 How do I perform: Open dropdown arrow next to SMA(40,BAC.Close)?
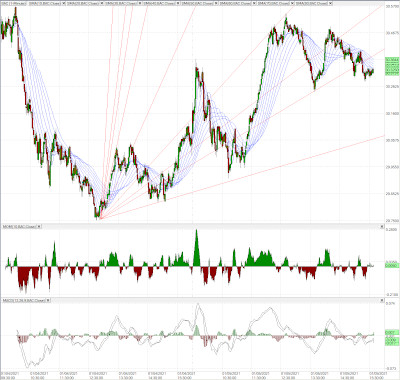tap(178, 3)
